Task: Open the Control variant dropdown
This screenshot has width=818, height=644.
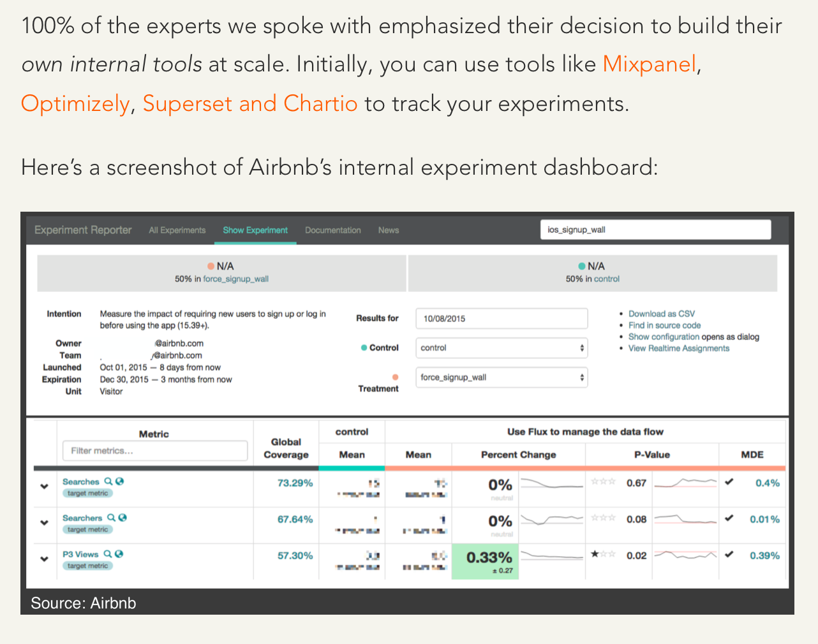Action: [x=502, y=348]
